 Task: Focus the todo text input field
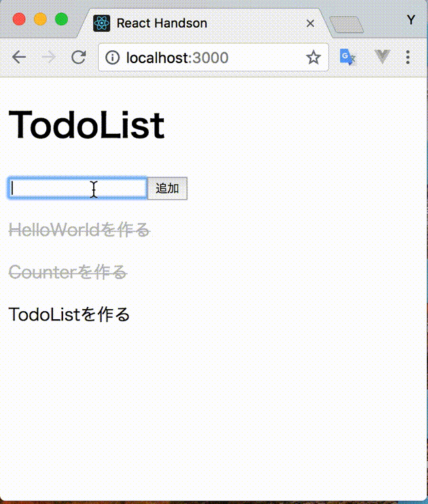tap(77, 188)
